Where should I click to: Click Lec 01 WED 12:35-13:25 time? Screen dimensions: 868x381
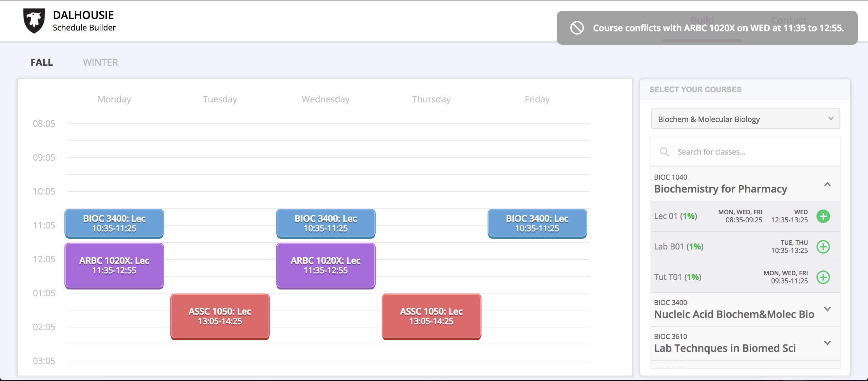789,216
